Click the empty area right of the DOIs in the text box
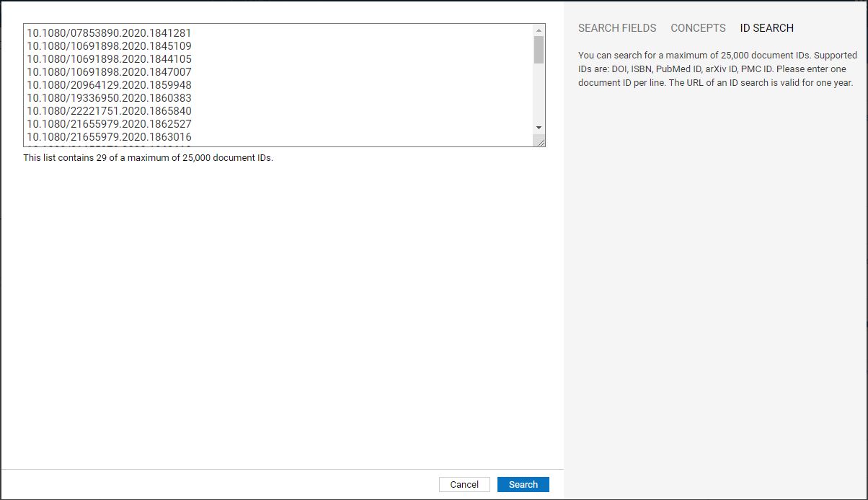Viewport: 868px width, 500px height. tap(360, 79)
